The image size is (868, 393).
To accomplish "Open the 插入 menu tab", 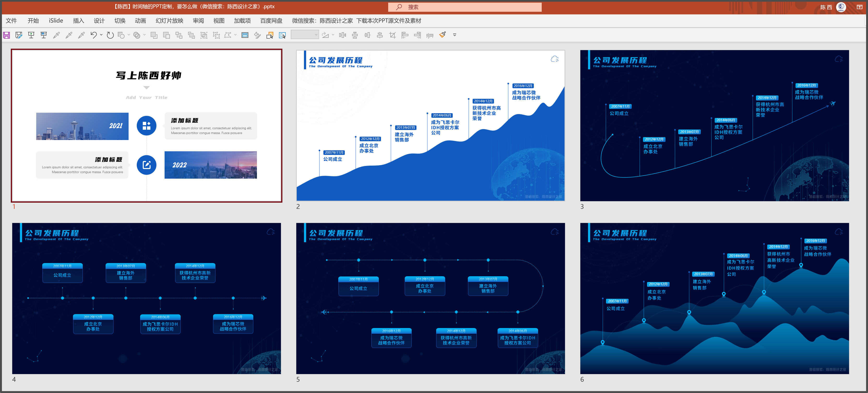I will (x=78, y=21).
